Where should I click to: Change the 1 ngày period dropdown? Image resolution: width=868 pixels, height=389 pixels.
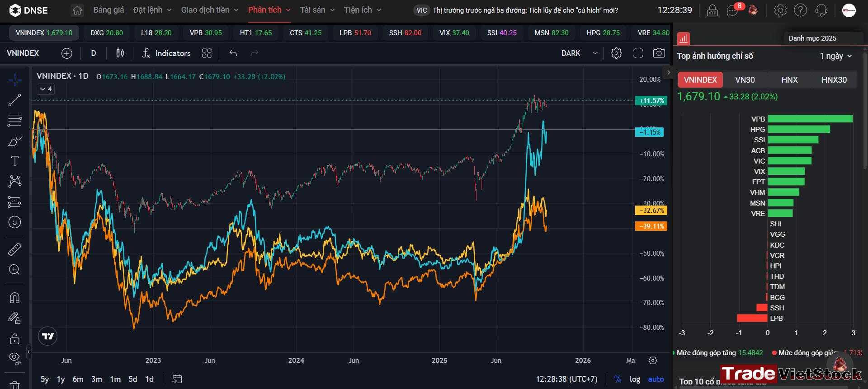[836, 56]
